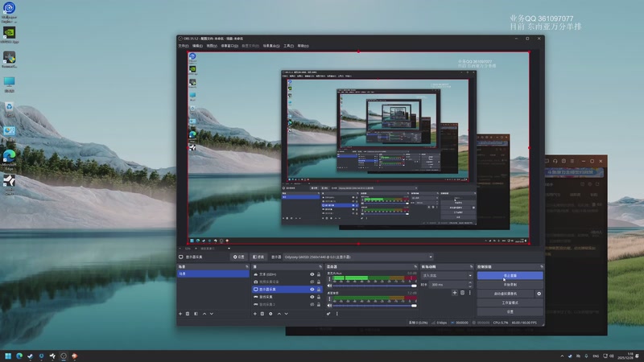Open Windows Start menu
The image size is (644, 362).
[8, 356]
